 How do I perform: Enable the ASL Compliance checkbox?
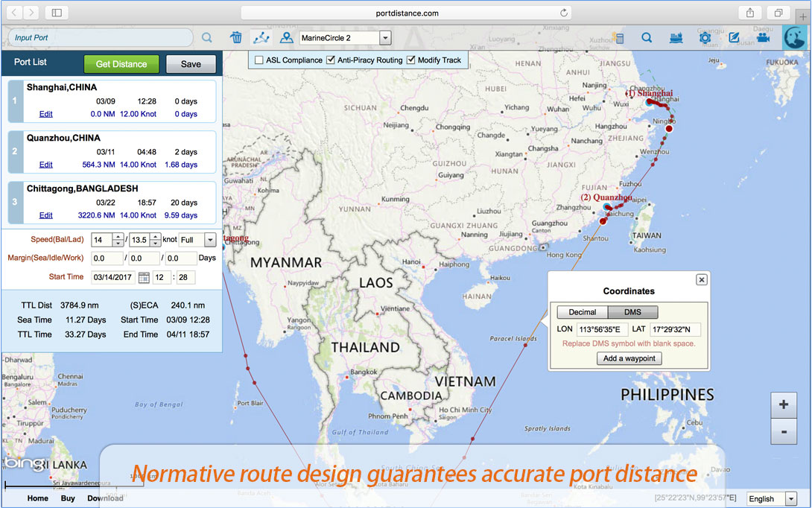click(x=259, y=60)
